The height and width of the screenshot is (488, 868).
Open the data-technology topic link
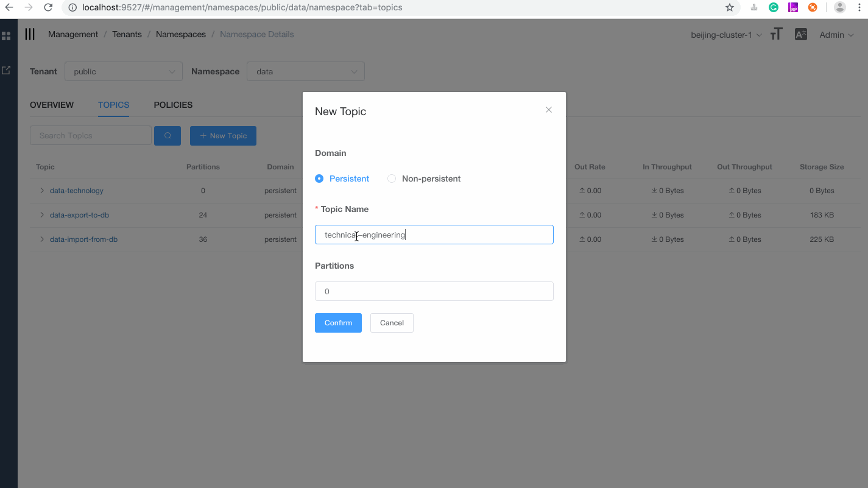76,190
